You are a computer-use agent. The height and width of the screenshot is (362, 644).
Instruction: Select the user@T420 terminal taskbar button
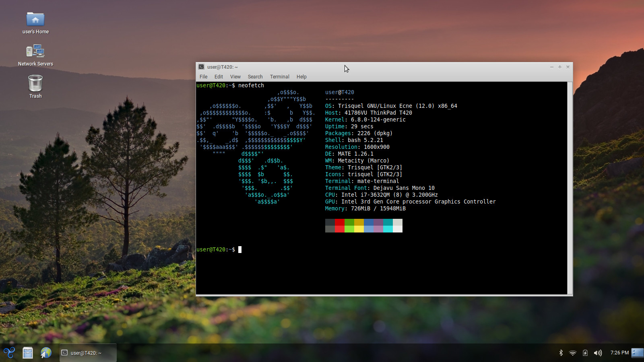pos(88,353)
